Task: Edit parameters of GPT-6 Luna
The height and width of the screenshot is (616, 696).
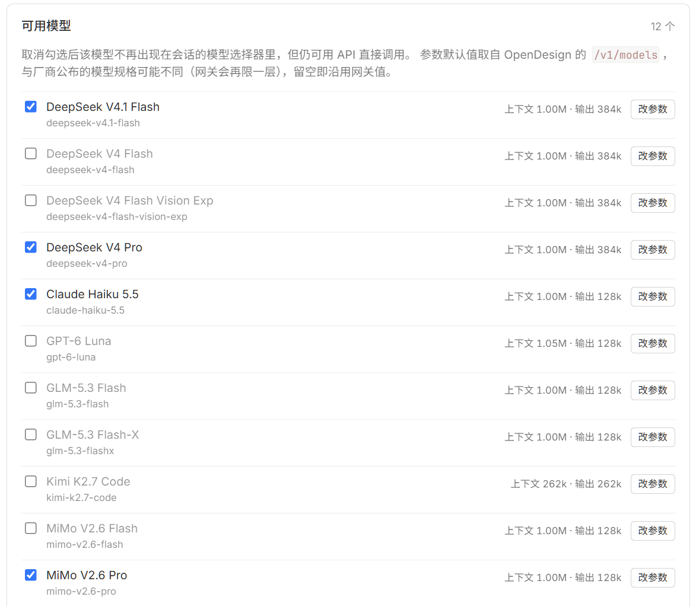Action: pyautogui.click(x=653, y=343)
